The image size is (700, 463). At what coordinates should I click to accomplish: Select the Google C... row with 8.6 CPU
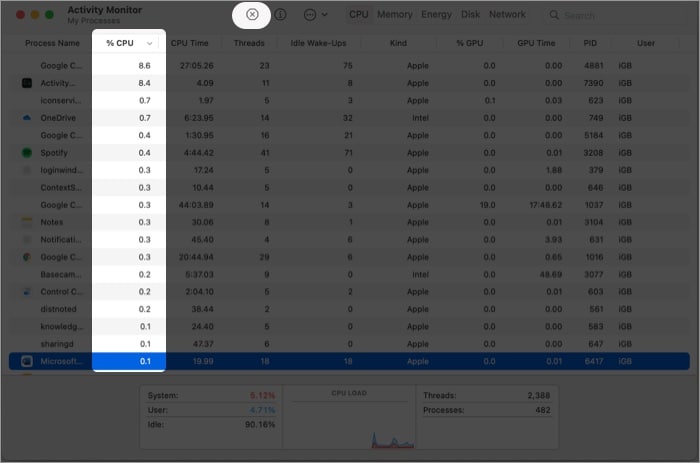click(350, 66)
